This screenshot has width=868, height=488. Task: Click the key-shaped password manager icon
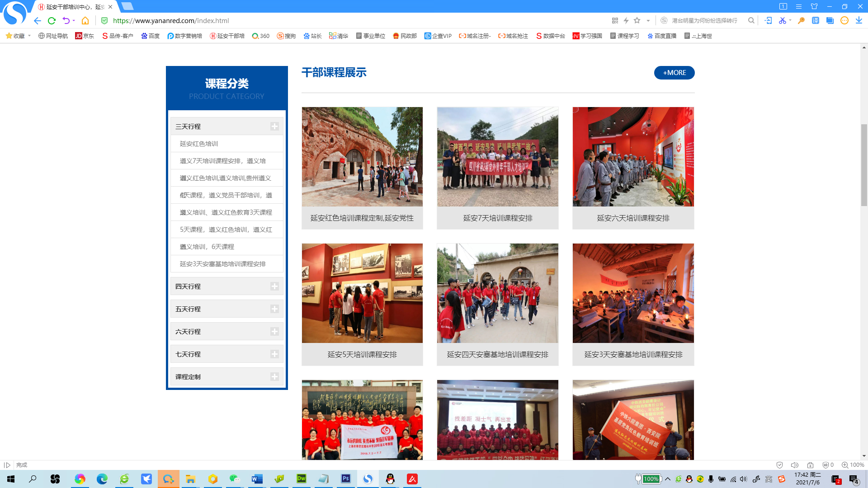801,21
